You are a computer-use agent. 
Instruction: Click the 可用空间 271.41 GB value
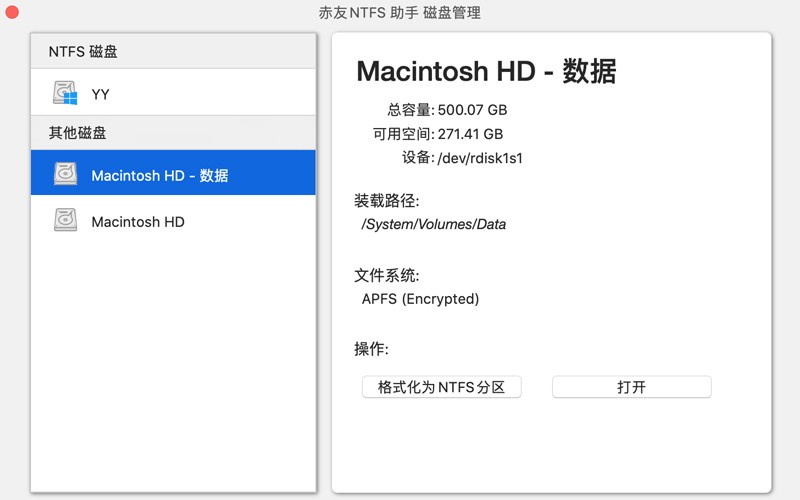pyautogui.click(x=470, y=134)
